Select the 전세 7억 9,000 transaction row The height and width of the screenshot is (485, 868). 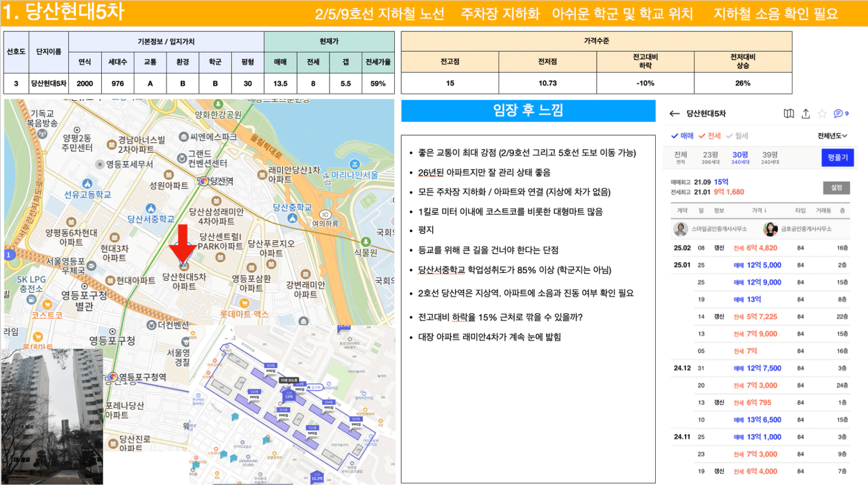(760, 334)
